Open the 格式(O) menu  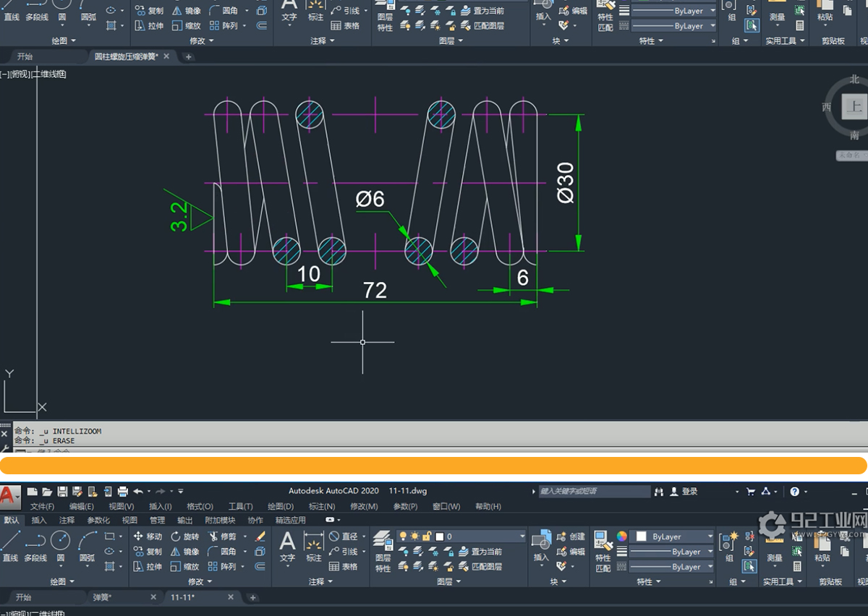(x=200, y=507)
